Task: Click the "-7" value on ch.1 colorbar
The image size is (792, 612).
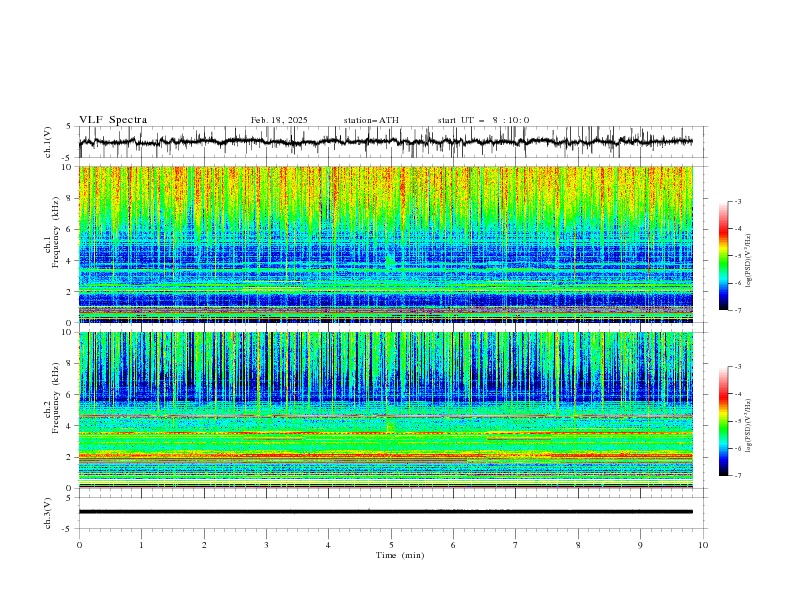Action: 738,310
